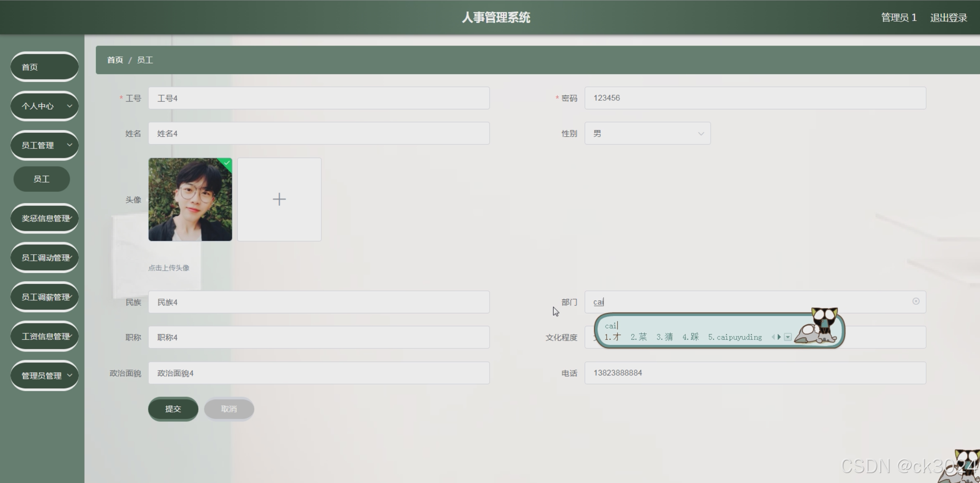Image resolution: width=980 pixels, height=483 pixels.
Task: Collapse the 员工管理 sidebar menu
Action: [x=44, y=145]
